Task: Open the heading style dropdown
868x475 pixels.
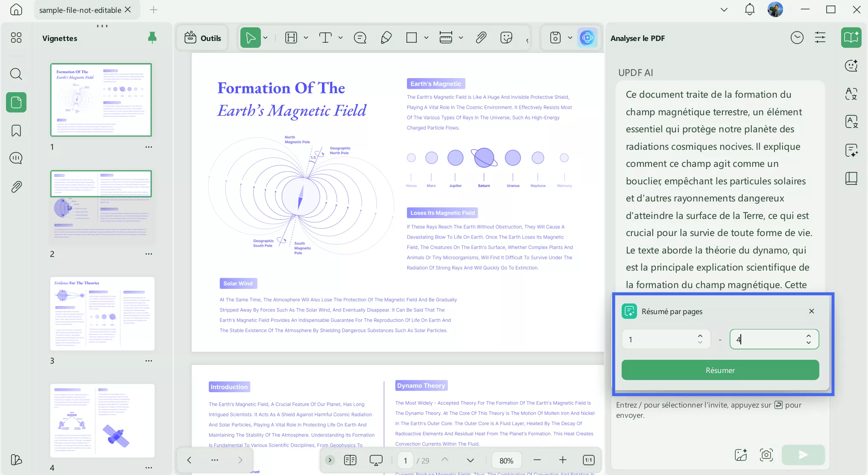Action: tap(306, 38)
